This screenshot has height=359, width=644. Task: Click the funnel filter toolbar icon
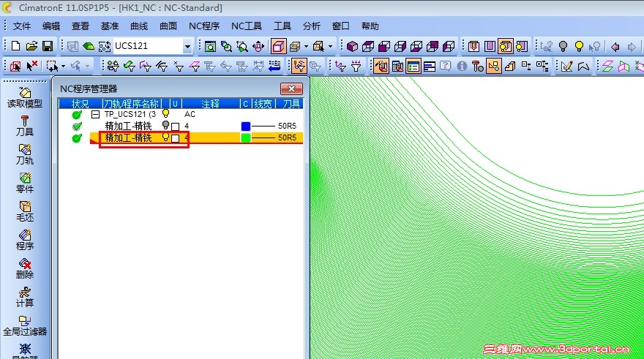click(x=356, y=66)
